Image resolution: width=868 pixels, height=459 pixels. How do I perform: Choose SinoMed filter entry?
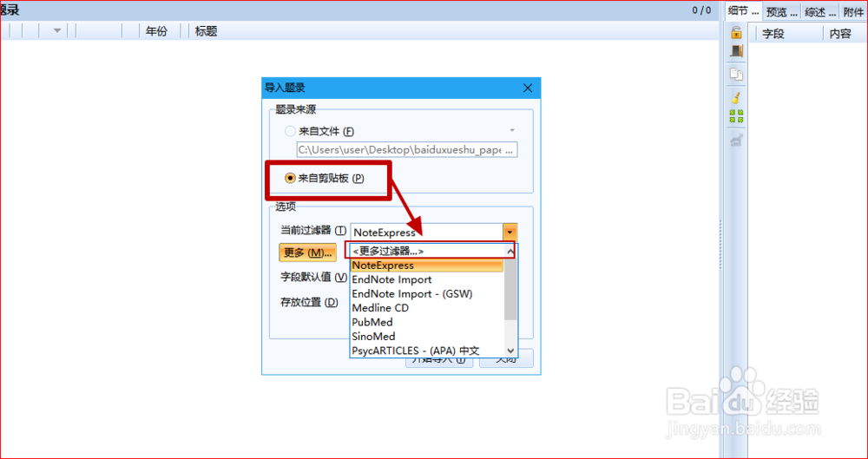click(x=427, y=336)
